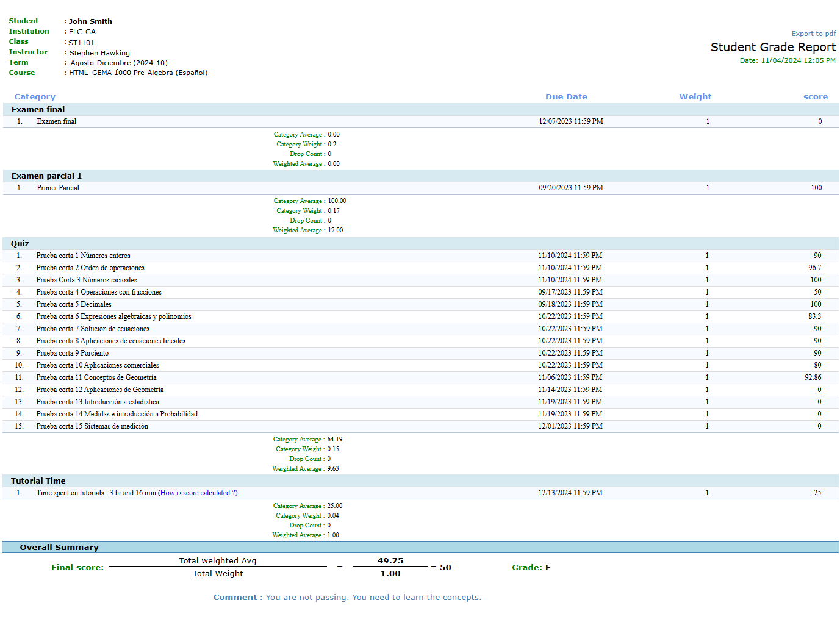Click the not passing comment text
The width and height of the screenshot is (840, 622).
point(373,598)
